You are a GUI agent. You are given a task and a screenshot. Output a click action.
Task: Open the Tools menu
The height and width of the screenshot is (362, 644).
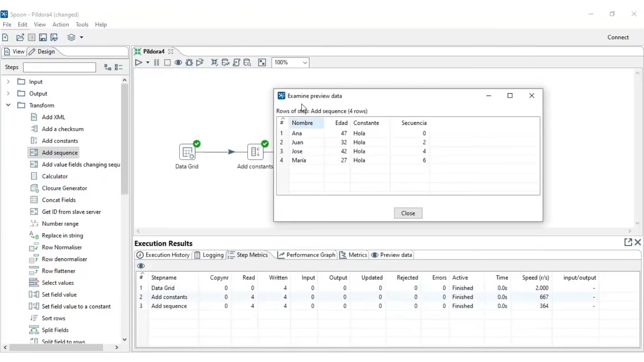[82, 24]
